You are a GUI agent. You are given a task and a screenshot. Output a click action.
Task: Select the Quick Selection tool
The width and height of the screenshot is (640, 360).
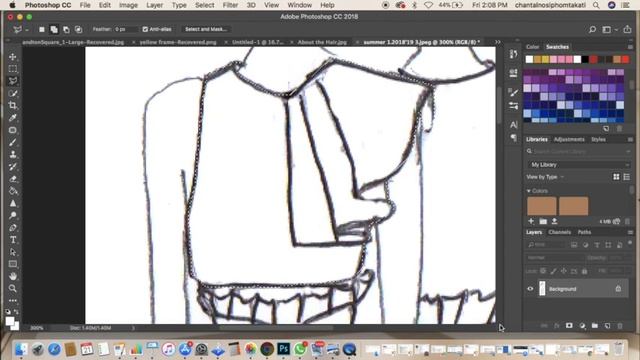click(13, 93)
